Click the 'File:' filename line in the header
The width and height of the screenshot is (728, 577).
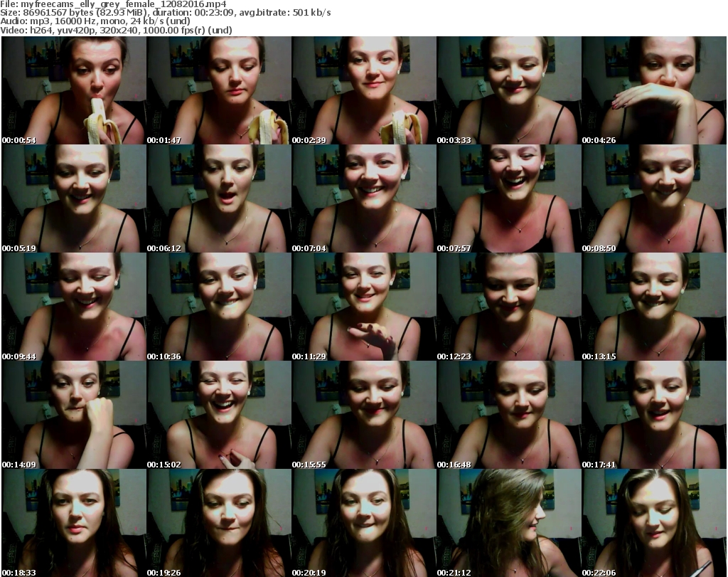click(113, 4)
